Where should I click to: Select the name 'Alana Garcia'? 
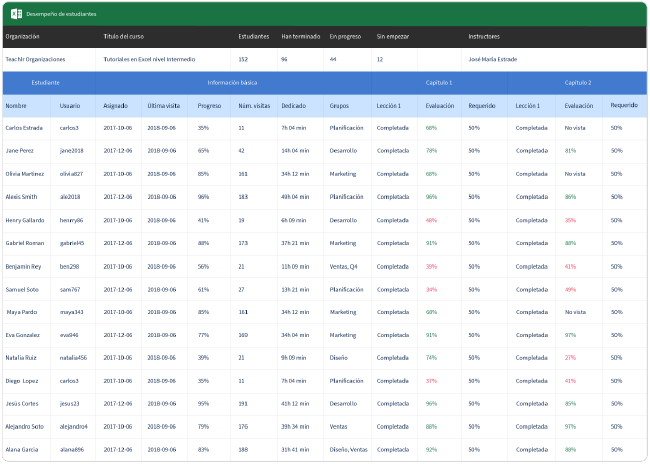[x=22, y=449]
